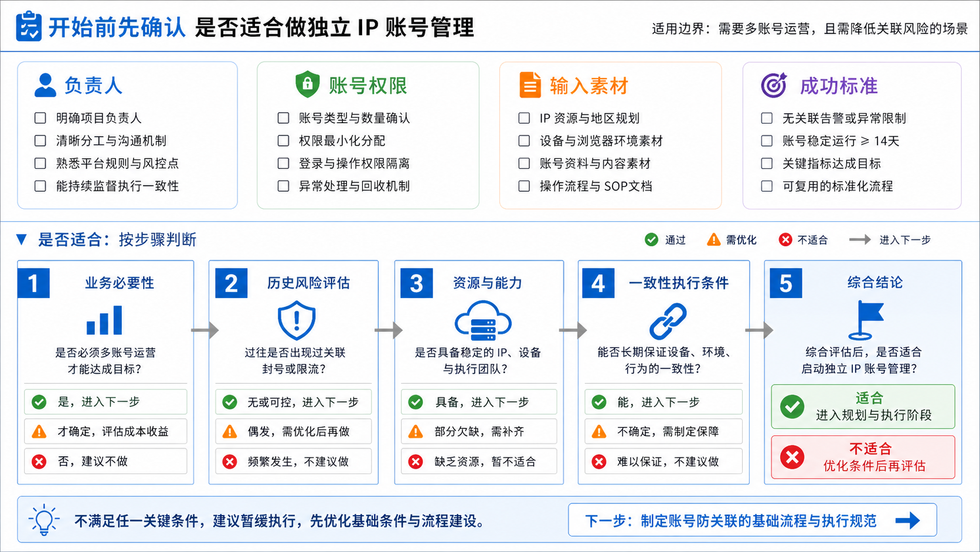Click the green shield lock icon beside 账号权限
The image size is (980, 552).
click(x=307, y=85)
